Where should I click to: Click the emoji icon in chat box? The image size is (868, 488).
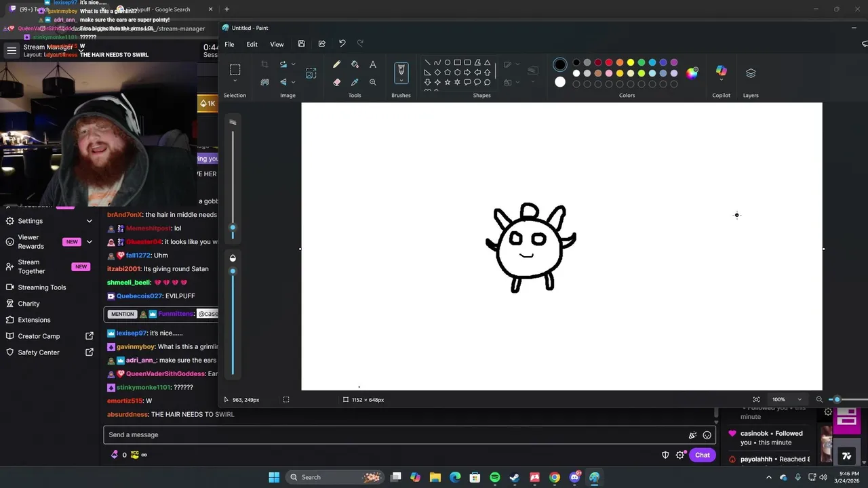pyautogui.click(x=707, y=435)
